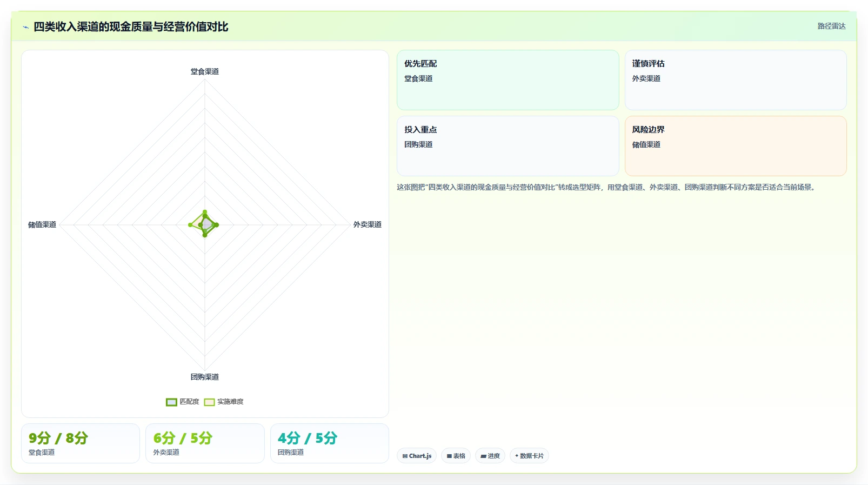Toggle the 实施难度 legend item
The width and height of the screenshot is (868, 485).
coord(224,402)
